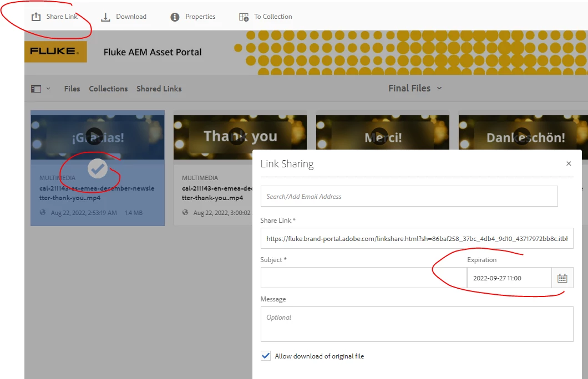The image size is (588, 379).
Task: Expand the rail view dropdown chevron
Action: point(48,89)
